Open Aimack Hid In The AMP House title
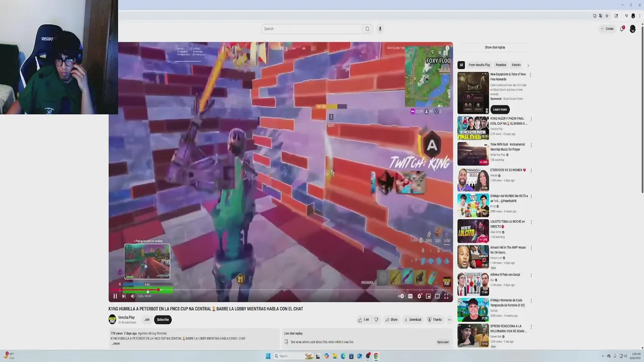This screenshot has width=644, height=362. (x=508, y=250)
